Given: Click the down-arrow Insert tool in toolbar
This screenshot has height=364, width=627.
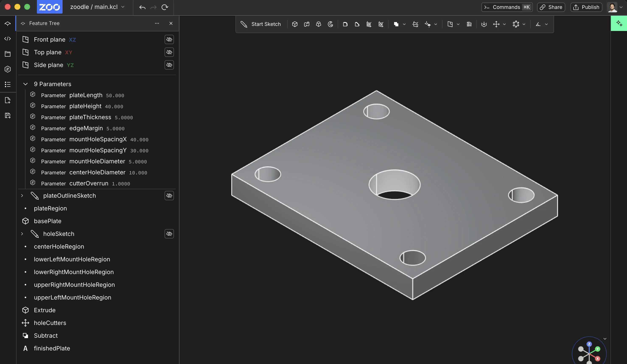Looking at the screenshot, I should [484, 24].
